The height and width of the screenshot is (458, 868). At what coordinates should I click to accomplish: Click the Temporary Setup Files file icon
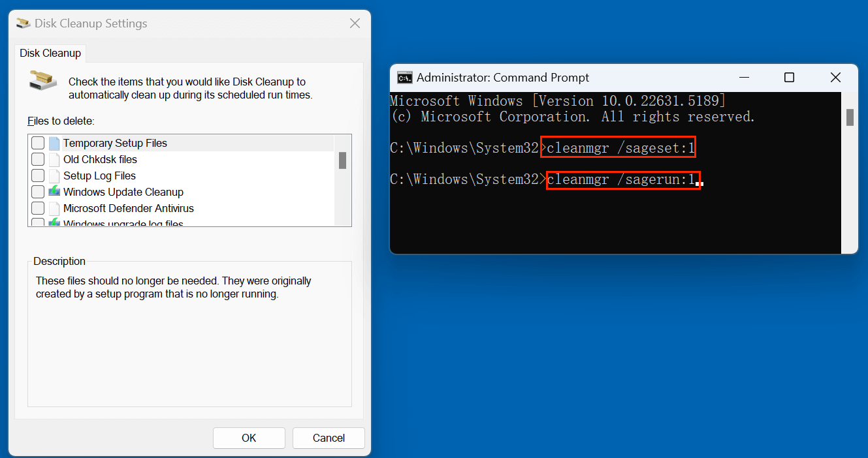(x=55, y=143)
